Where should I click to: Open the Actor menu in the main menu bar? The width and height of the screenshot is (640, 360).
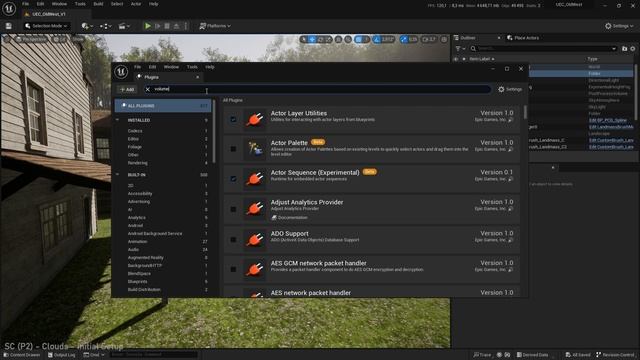pos(136,4)
